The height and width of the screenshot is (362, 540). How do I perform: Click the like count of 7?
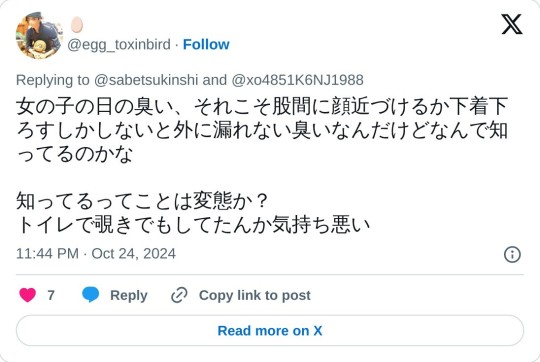[51, 295]
